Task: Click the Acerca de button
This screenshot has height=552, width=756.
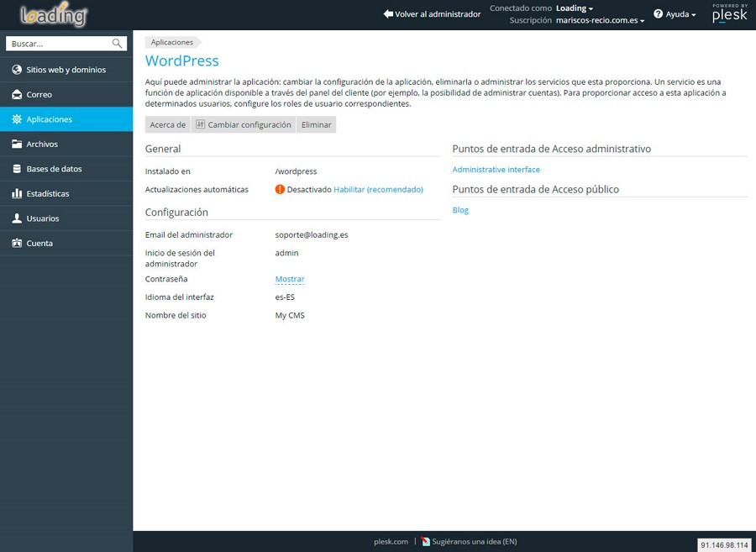Action: coord(168,124)
